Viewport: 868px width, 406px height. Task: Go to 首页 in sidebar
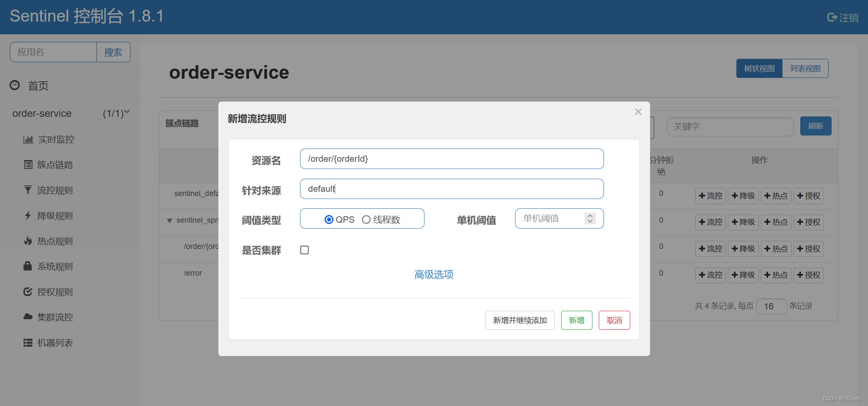(x=38, y=86)
